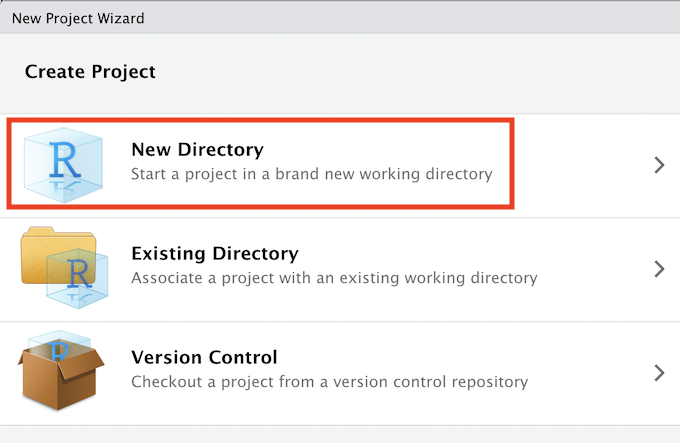Click 'Checkout a project from a version control repository'
This screenshot has height=443, width=680.
[329, 381]
